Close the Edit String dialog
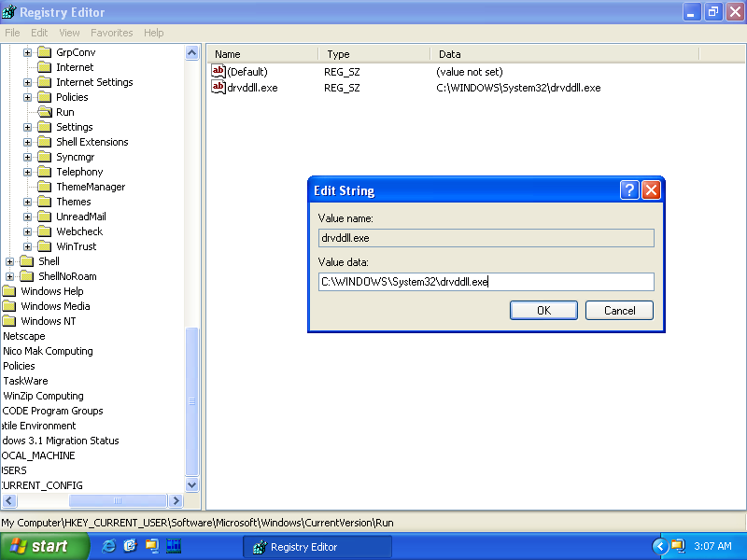The image size is (747, 560). point(651,190)
